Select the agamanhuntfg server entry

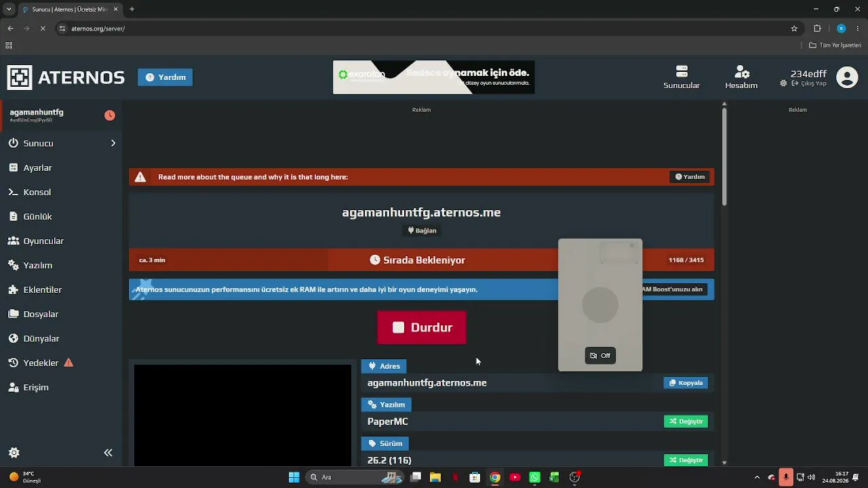61,115
